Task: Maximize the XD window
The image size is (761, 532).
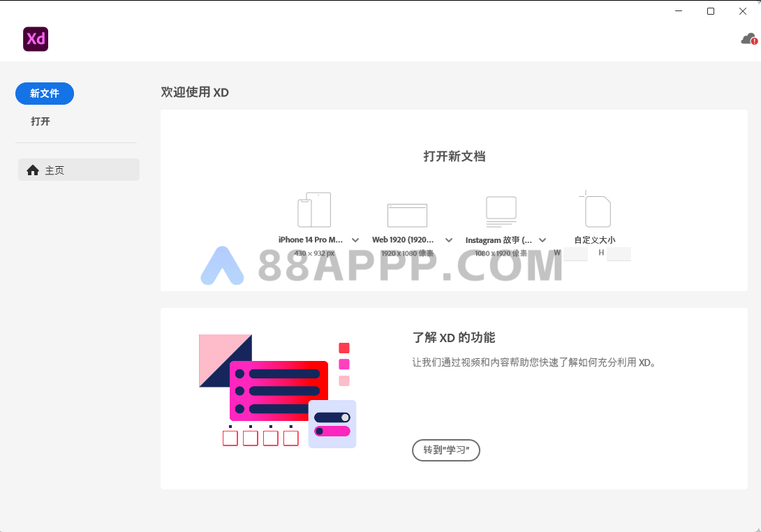Action: point(711,11)
